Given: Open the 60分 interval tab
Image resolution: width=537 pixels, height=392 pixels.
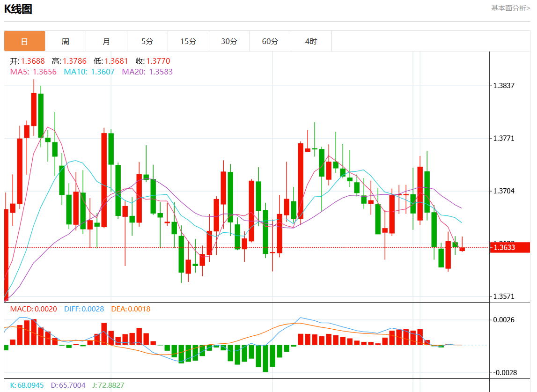Looking at the screenshot, I should [x=270, y=41].
